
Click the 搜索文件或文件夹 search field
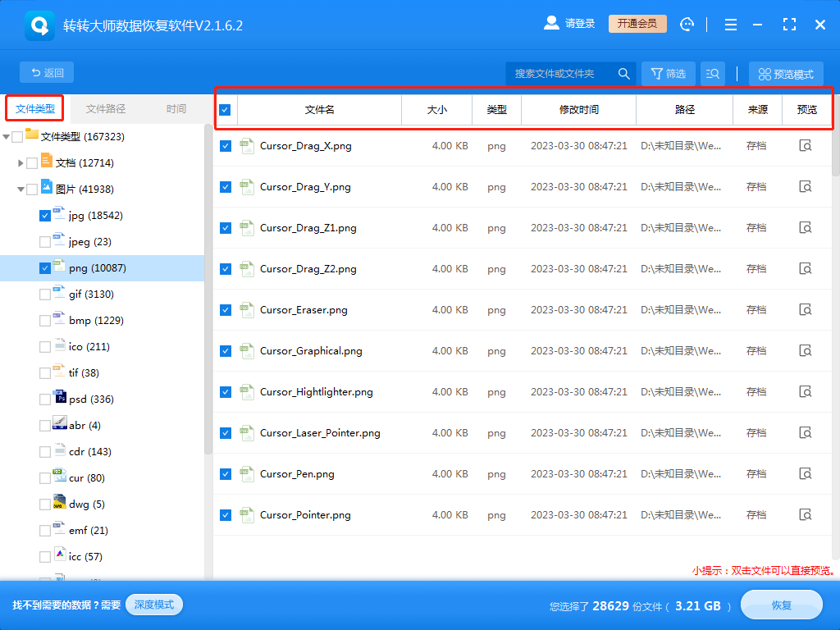559,73
